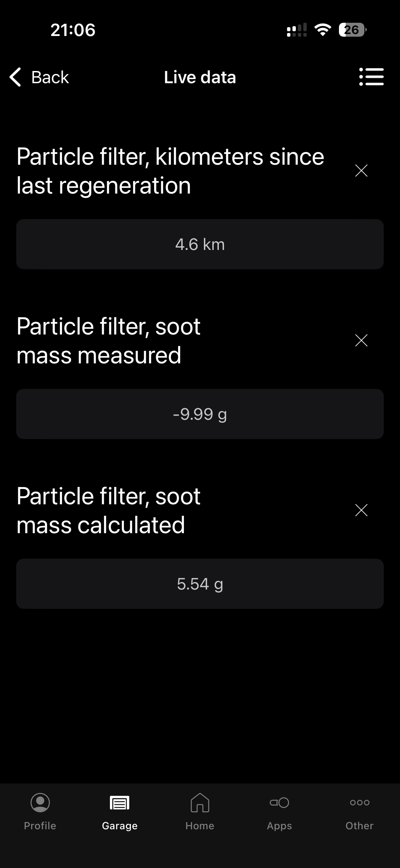
Task: Select the 4.6 km value field
Action: [x=200, y=244]
